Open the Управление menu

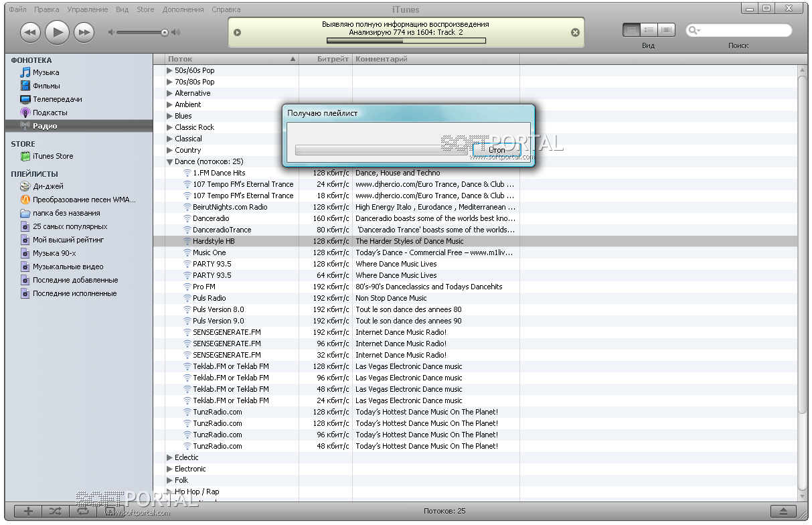tap(87, 9)
